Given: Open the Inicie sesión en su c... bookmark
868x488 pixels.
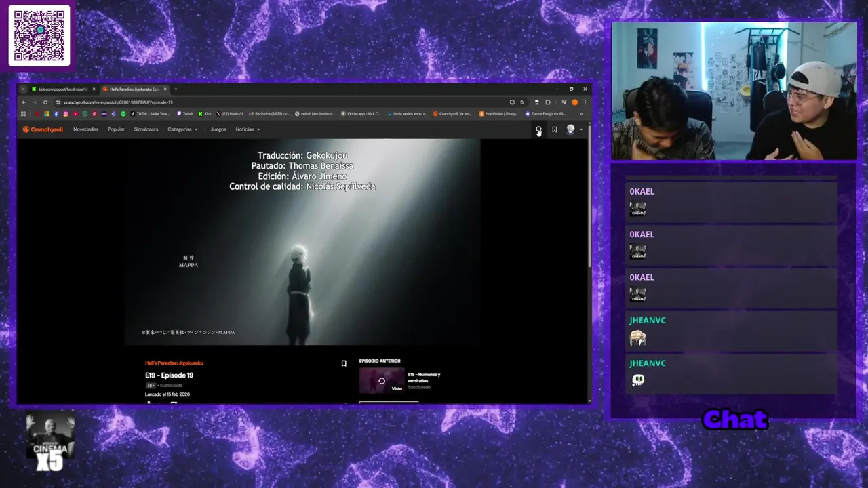Looking at the screenshot, I should pos(407,114).
